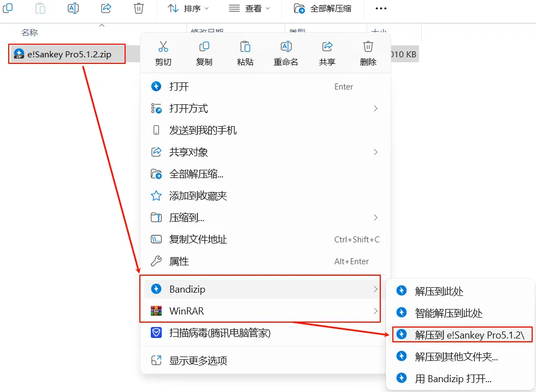The image size is (536, 392).
Task: Click the Ctrl+Shift+C shortcut text
Action: 357,239
